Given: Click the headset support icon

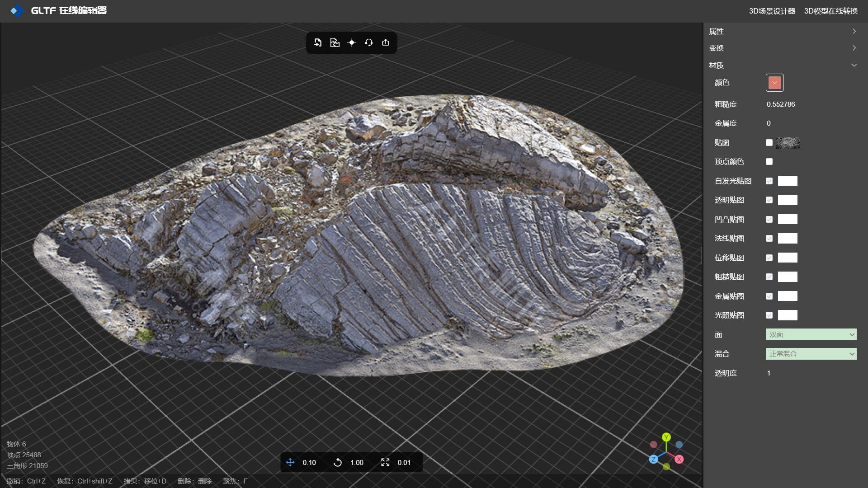Looking at the screenshot, I should 369,42.
